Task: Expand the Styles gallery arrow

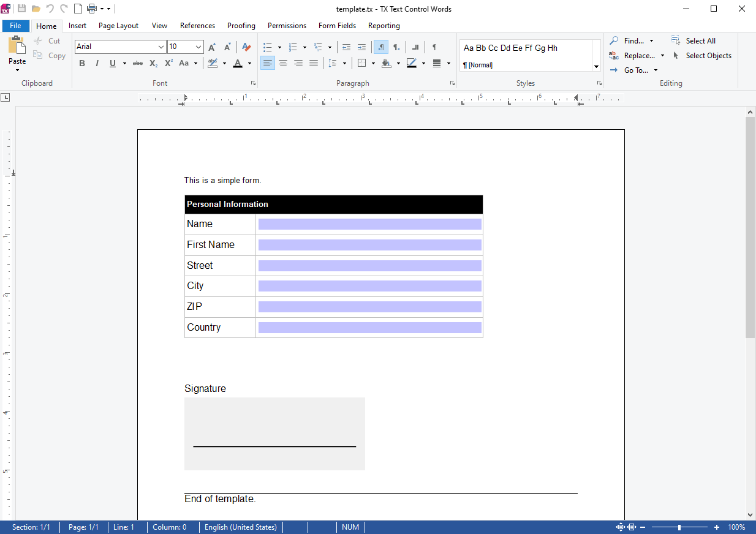Action: 597,66
